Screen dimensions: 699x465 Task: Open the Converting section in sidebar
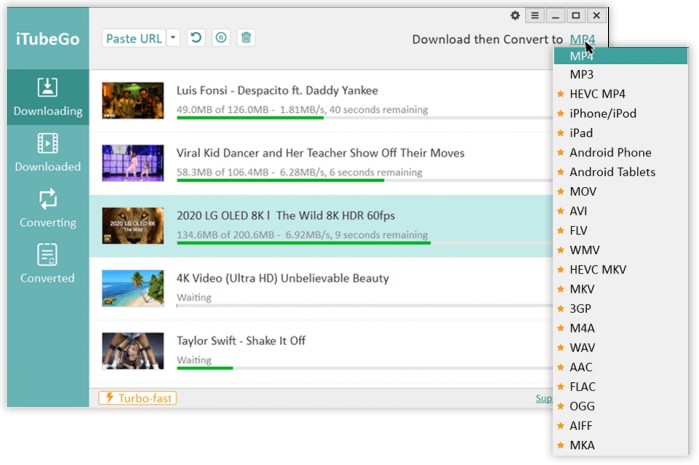coord(48,208)
